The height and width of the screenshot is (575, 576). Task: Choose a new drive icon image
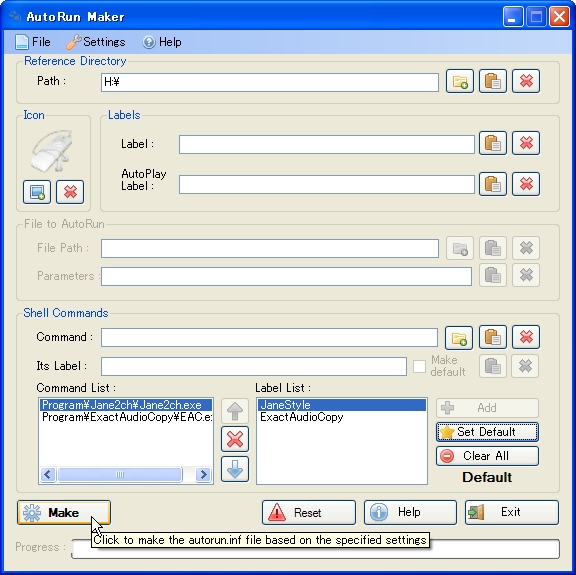pyautogui.click(x=37, y=192)
